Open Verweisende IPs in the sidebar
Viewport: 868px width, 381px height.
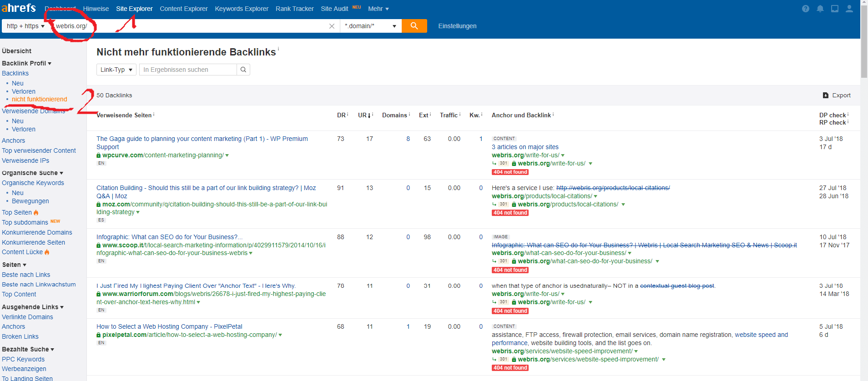(x=25, y=160)
